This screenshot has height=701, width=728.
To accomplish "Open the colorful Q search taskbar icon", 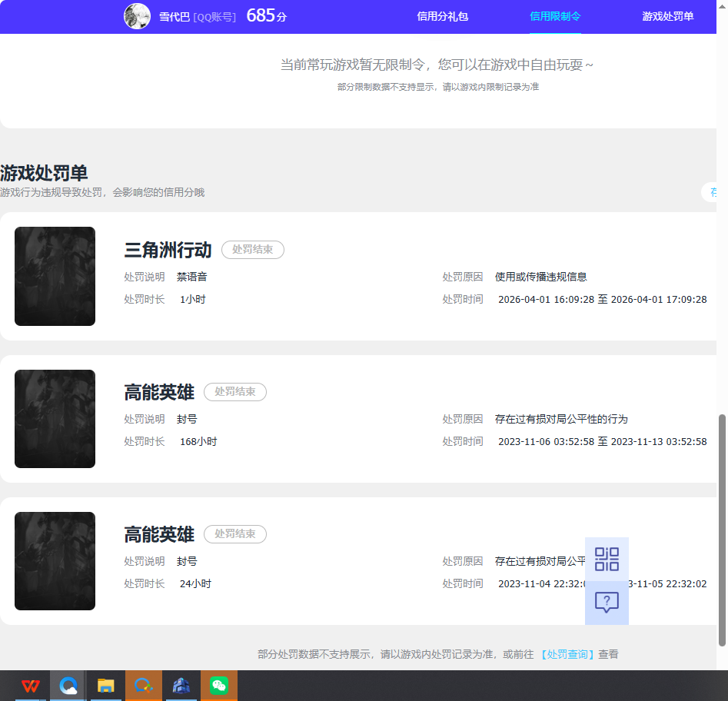I will point(144,686).
